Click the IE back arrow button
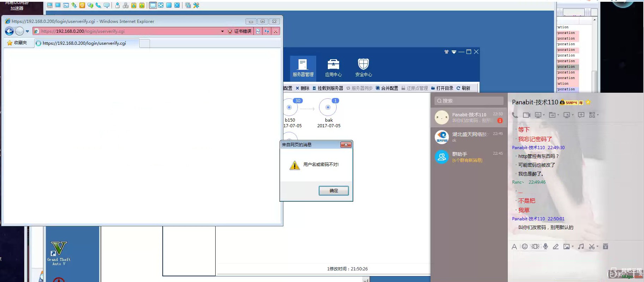 pos(9,31)
